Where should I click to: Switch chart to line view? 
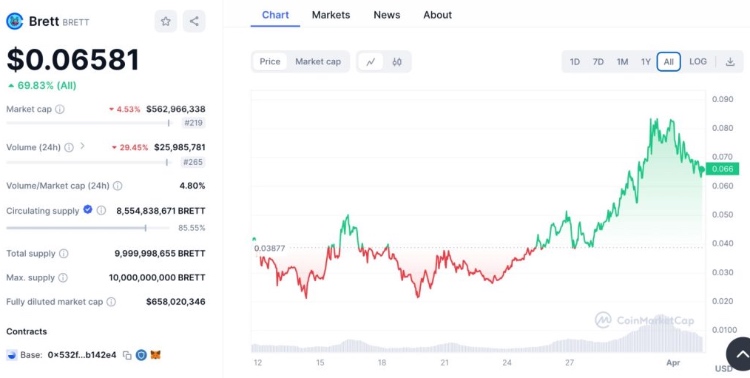click(371, 62)
